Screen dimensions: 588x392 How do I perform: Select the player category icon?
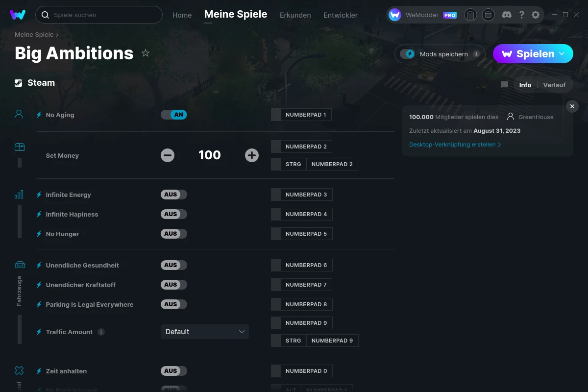[x=19, y=115]
